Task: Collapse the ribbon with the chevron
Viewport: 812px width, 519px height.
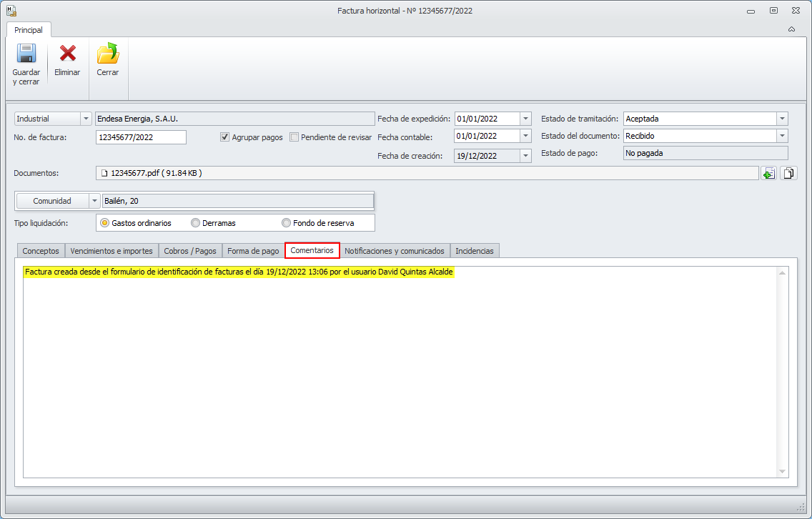Action: [x=791, y=29]
